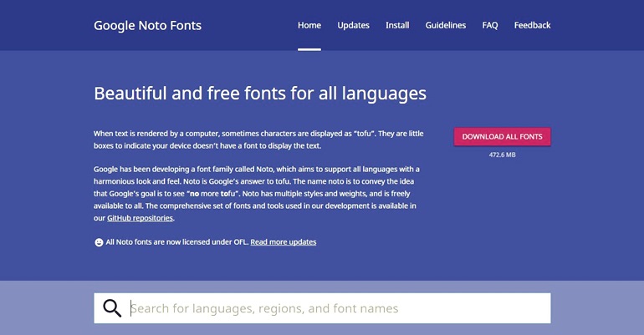
Task: Open the FAQ page
Action: coord(490,25)
